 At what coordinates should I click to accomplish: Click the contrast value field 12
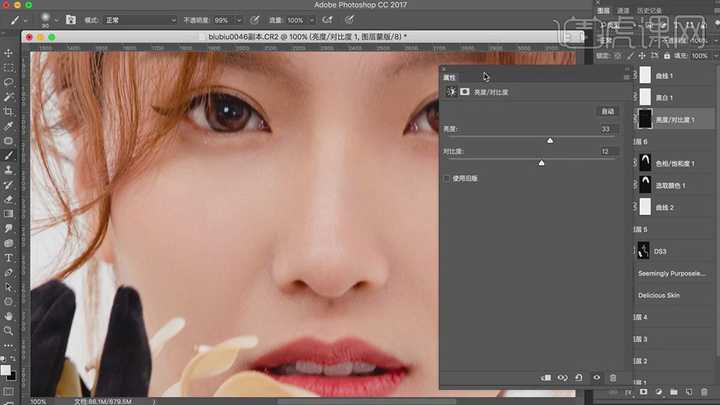point(608,151)
